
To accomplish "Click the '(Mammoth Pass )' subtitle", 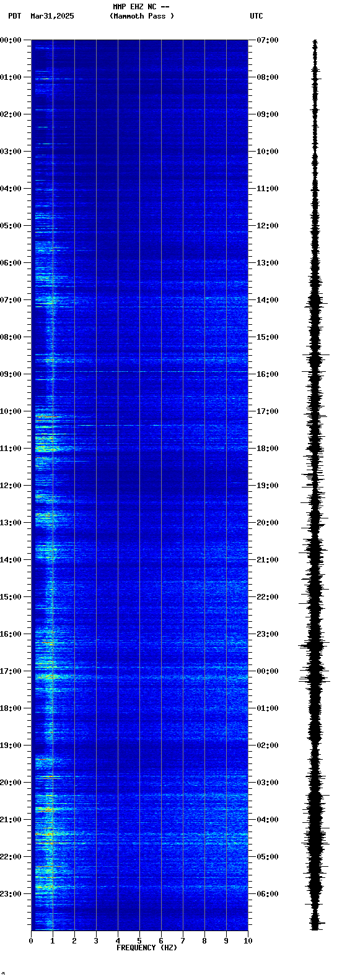I will click(x=142, y=16).
